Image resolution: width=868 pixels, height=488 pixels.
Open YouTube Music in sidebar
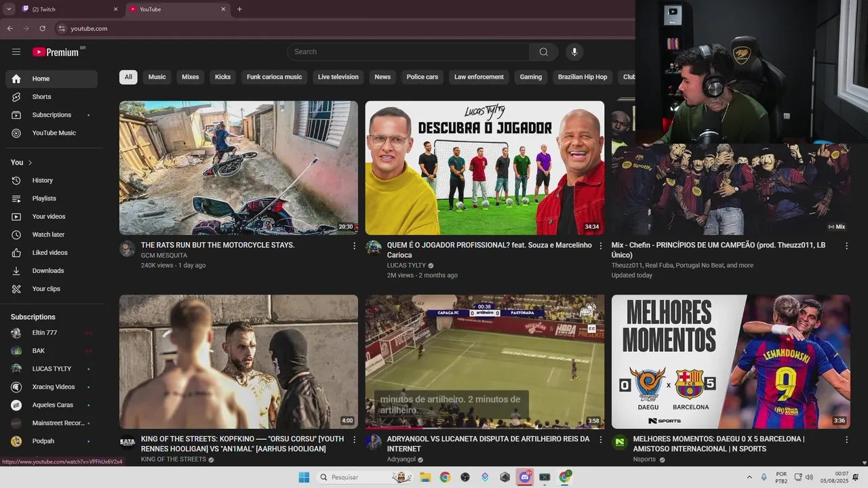tap(52, 133)
